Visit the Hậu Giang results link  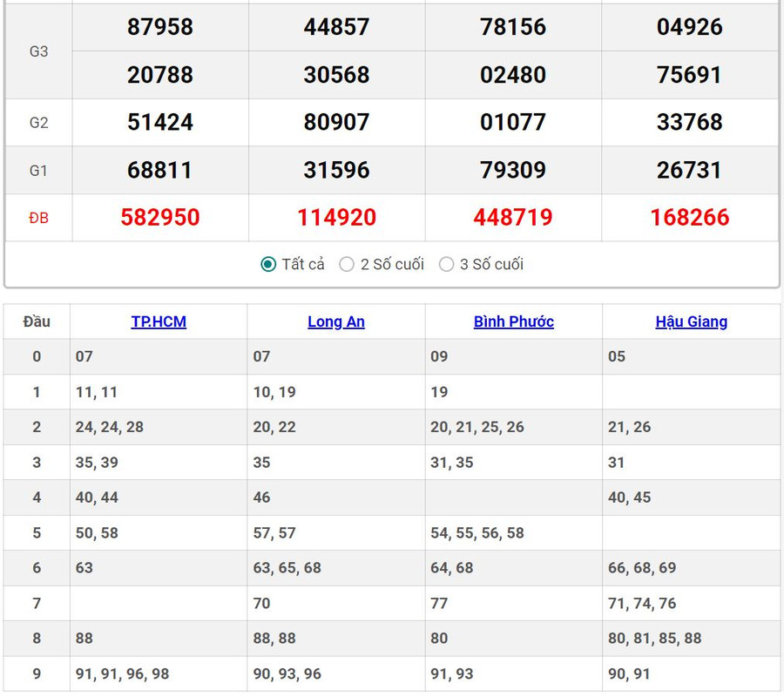[x=691, y=321]
